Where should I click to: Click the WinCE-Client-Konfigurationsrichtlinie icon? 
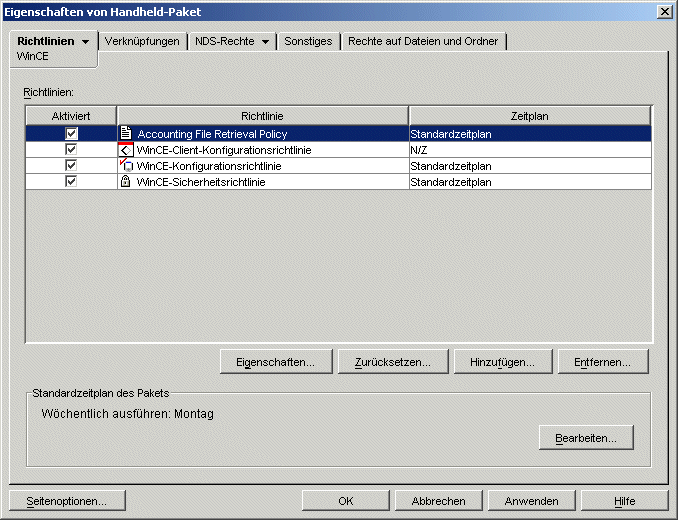(126, 150)
